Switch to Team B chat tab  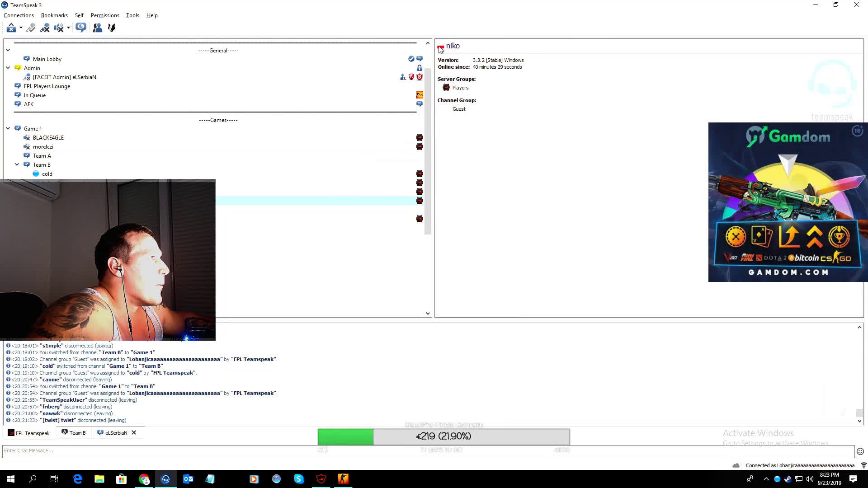point(74,433)
